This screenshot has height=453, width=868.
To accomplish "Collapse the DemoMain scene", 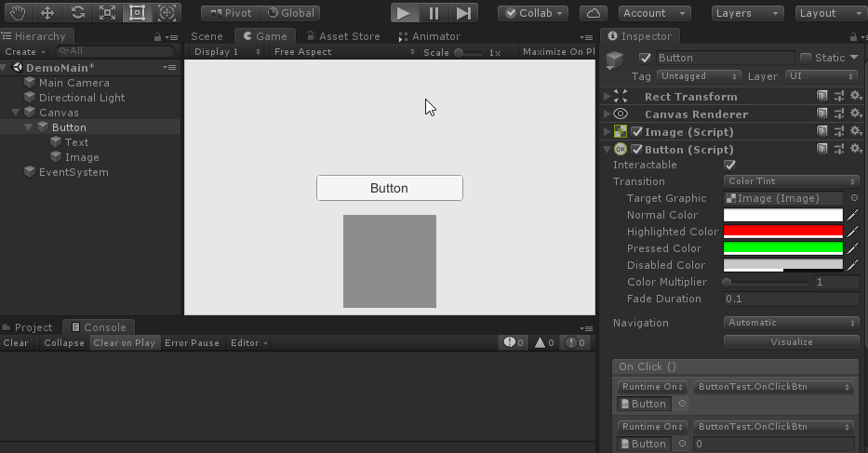I will tap(5, 68).
